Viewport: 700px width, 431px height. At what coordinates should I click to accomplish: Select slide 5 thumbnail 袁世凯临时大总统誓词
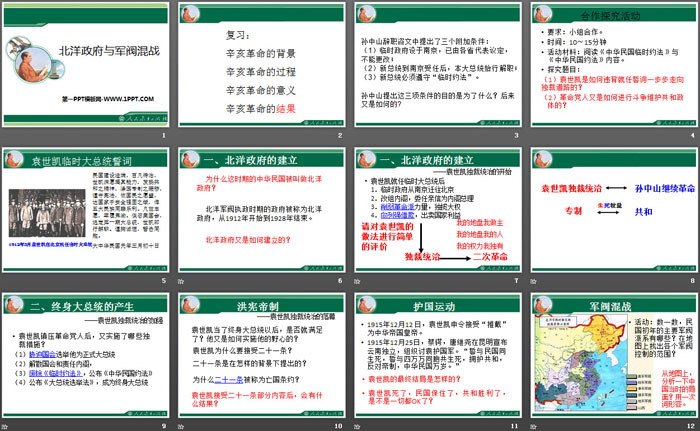point(86,210)
